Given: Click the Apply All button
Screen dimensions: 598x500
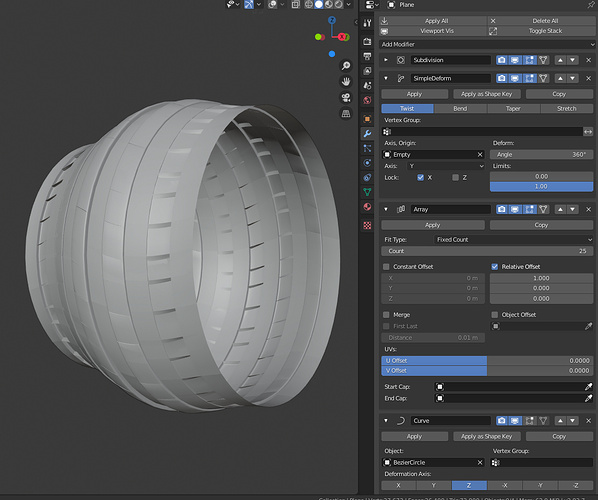Looking at the screenshot, I should [433, 21].
